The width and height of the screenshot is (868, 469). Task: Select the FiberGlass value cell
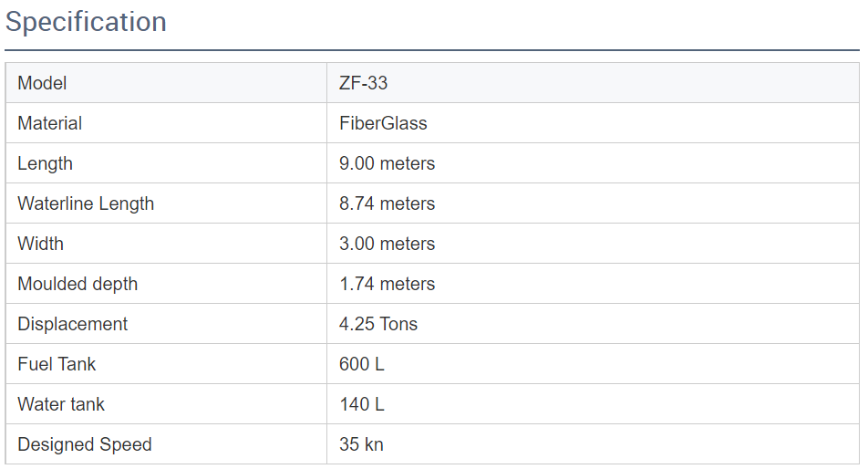click(x=383, y=123)
